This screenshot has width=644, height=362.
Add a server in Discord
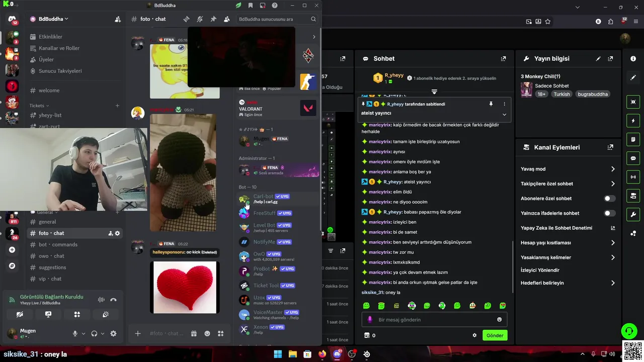(12, 250)
